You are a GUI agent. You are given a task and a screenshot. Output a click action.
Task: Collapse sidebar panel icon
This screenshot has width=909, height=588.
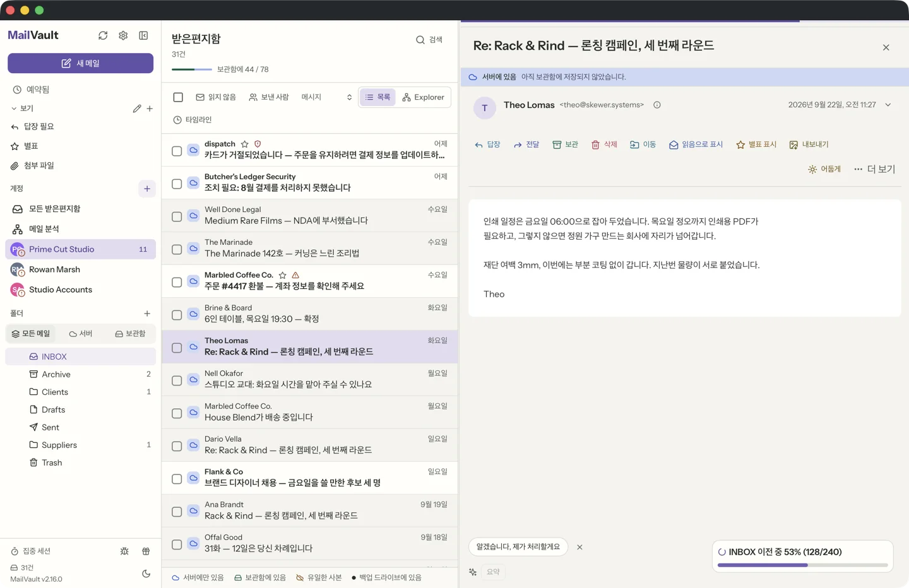pos(143,35)
